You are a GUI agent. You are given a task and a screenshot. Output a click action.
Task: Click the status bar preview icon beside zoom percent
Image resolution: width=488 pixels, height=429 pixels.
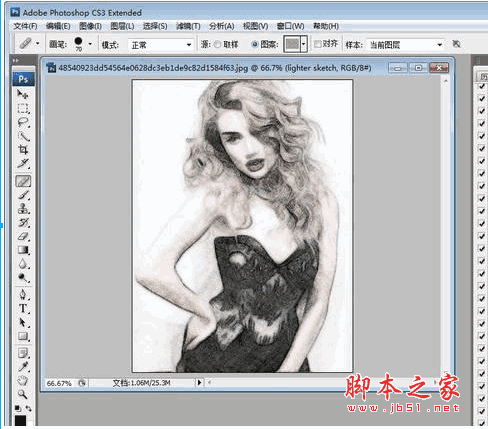(82, 383)
